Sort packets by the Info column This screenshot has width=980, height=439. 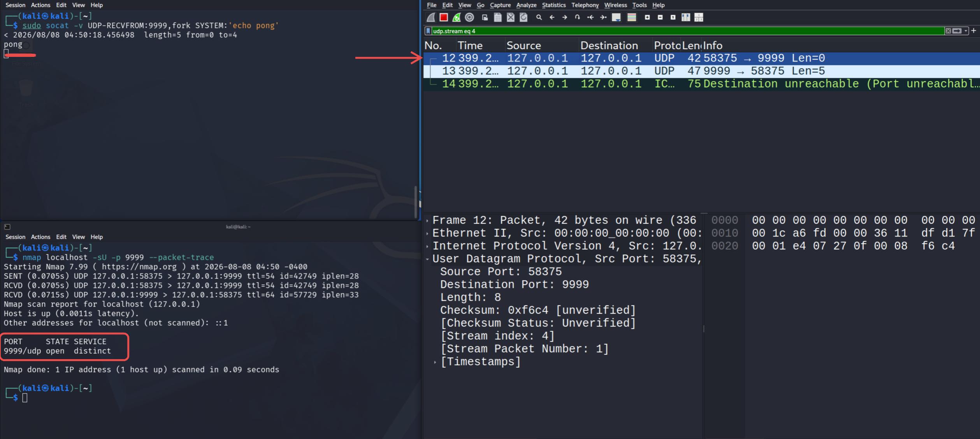click(x=841, y=46)
